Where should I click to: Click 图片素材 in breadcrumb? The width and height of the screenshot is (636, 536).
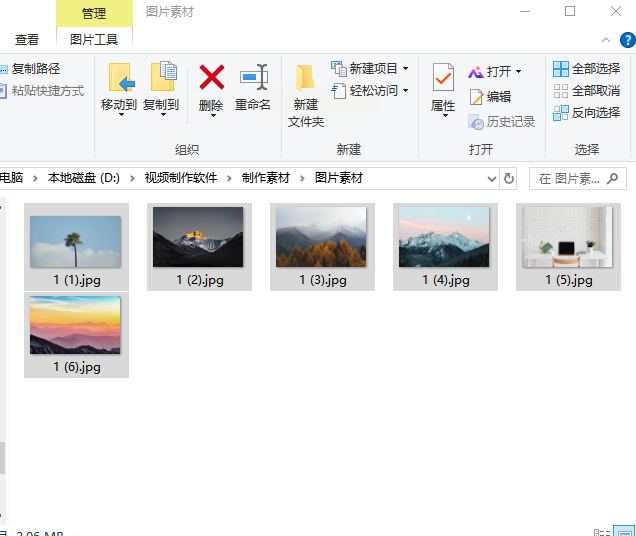point(339,178)
